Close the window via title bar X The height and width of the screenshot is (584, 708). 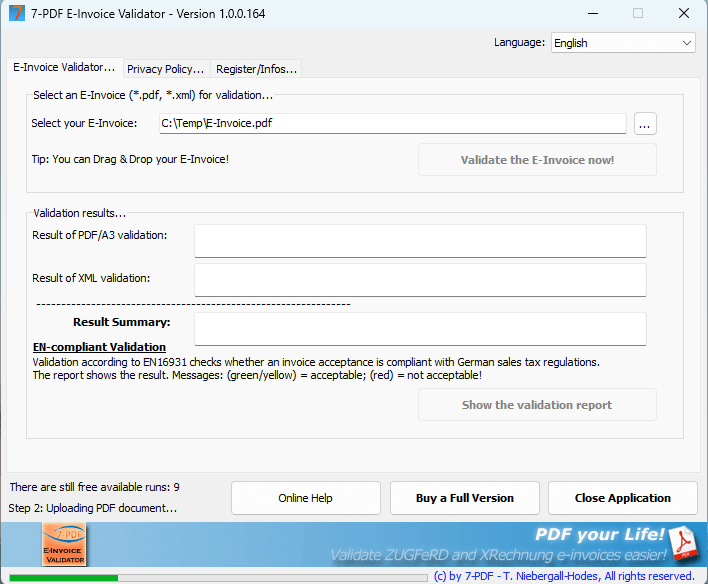point(684,14)
